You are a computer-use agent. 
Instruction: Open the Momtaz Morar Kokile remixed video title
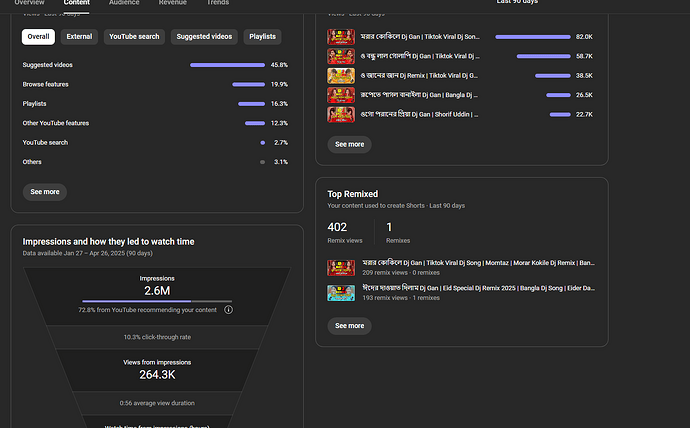(478, 263)
